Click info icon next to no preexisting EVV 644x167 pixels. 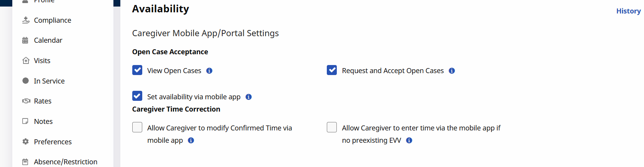coord(409,140)
